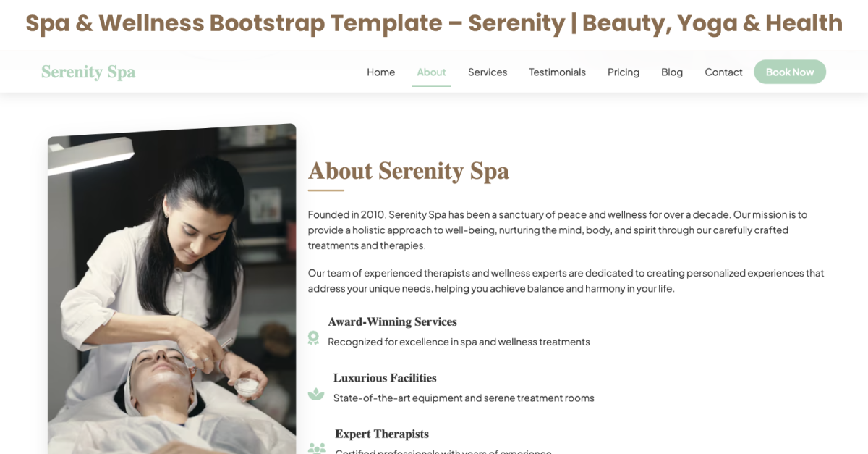Click the Book Now button
The width and height of the screenshot is (868, 454).
tap(790, 72)
